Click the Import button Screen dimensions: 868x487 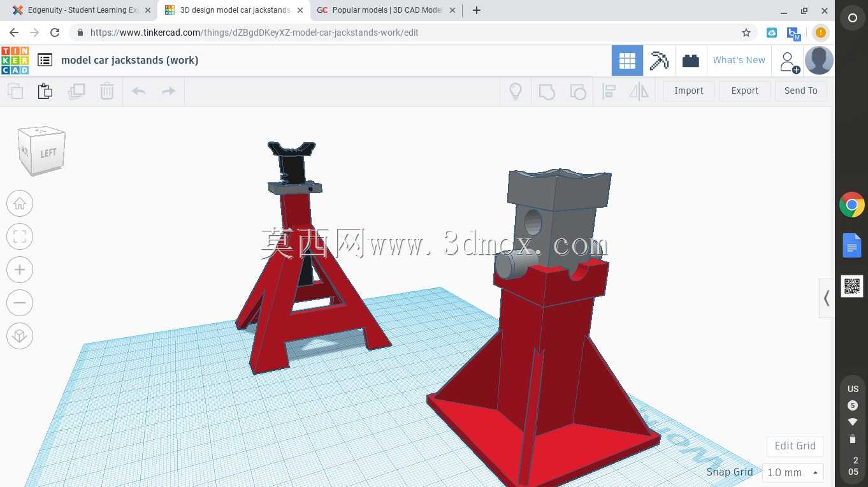[689, 91]
